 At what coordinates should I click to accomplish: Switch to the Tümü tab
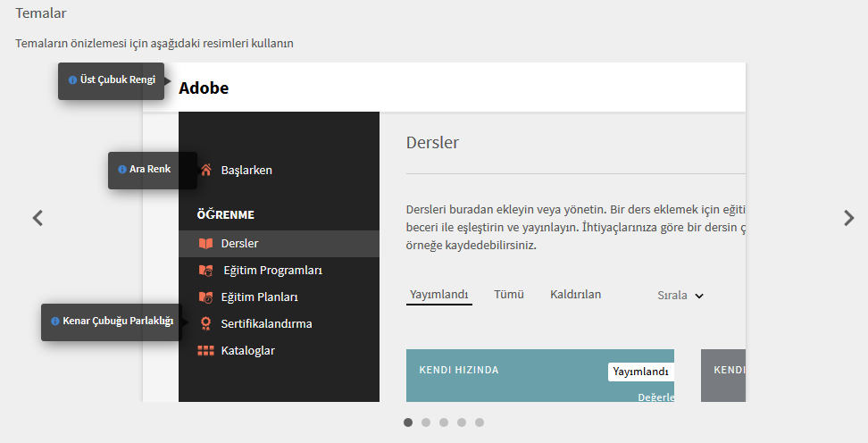[509, 294]
